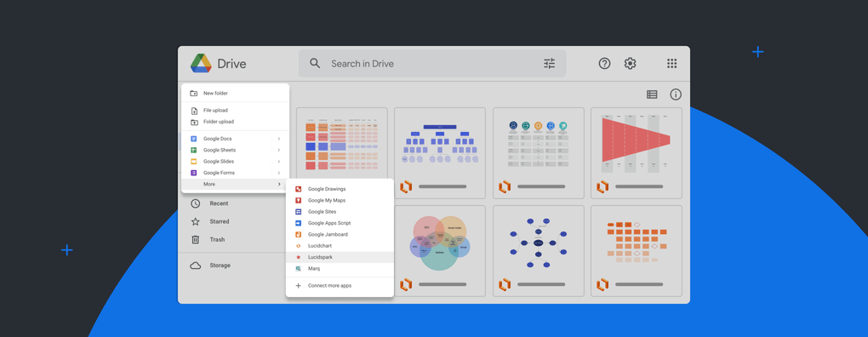Open the blue mind map thumbnail
868x337 pixels.
coord(538,243)
